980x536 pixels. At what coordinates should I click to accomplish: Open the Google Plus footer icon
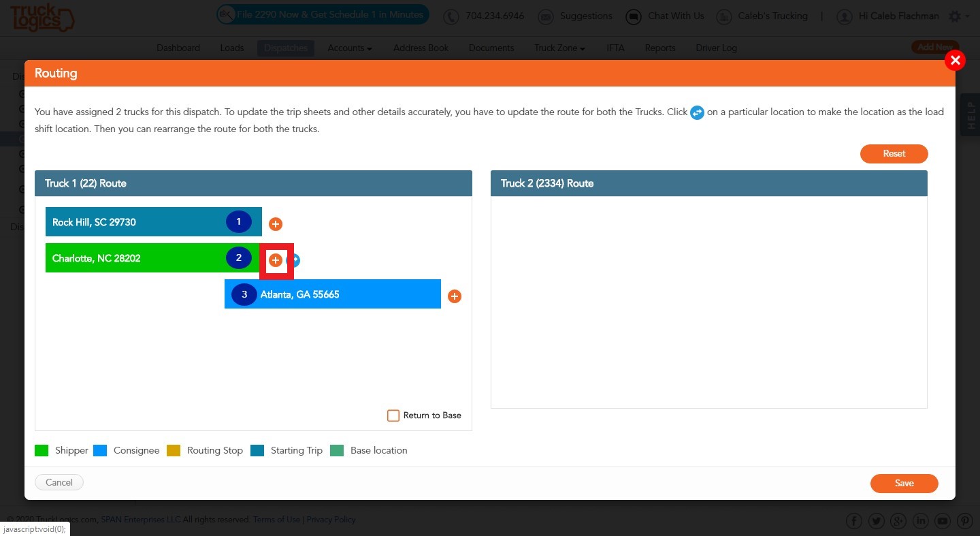[x=898, y=521]
